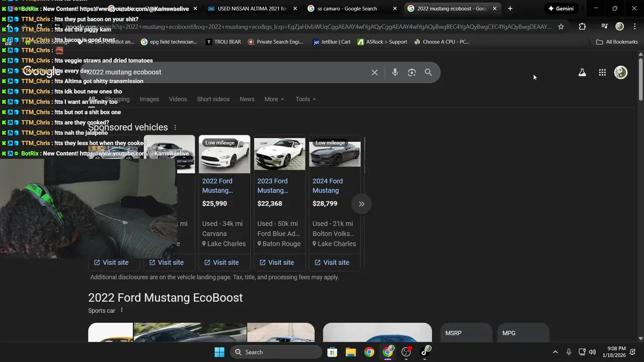Open the TROLI BEAR bookmark

(x=223, y=42)
